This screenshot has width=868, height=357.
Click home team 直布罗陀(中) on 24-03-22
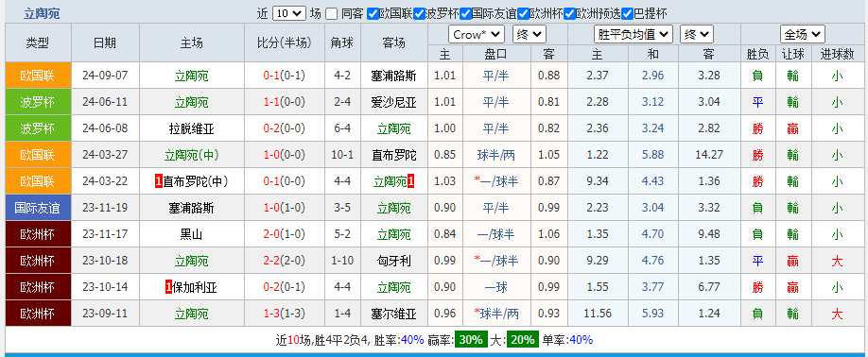196,181
